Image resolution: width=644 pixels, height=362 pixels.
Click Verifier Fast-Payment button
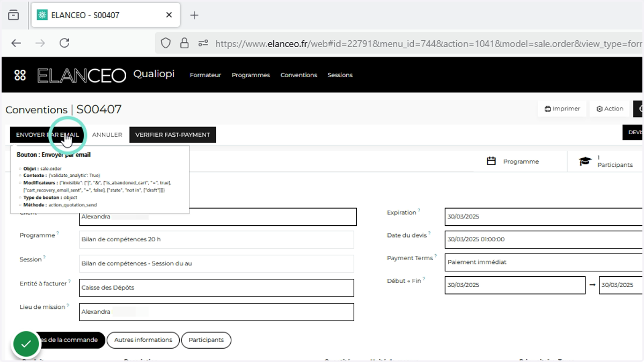pyautogui.click(x=173, y=135)
